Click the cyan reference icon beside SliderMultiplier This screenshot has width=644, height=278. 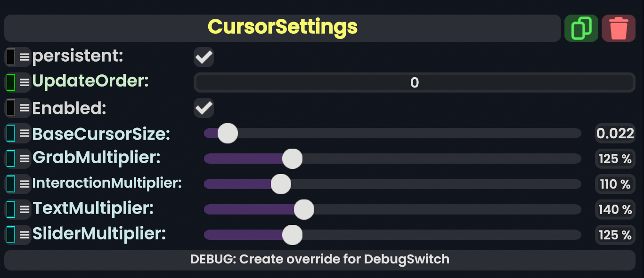tap(11, 234)
